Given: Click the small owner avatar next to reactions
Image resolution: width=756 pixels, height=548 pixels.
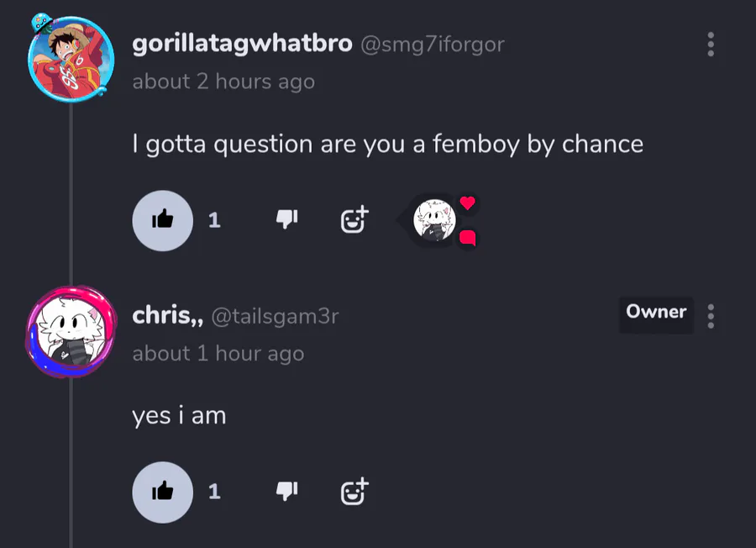Looking at the screenshot, I should tap(434, 220).
